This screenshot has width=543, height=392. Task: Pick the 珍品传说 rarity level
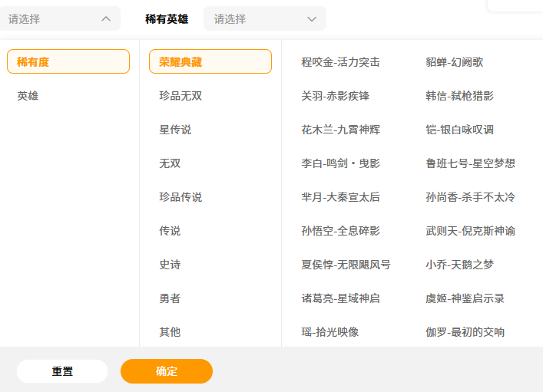pos(180,197)
